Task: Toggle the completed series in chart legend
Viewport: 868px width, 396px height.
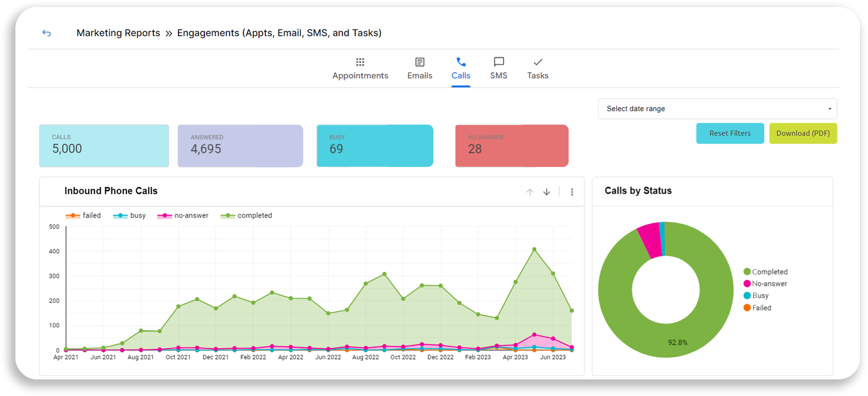Action: 246,215
